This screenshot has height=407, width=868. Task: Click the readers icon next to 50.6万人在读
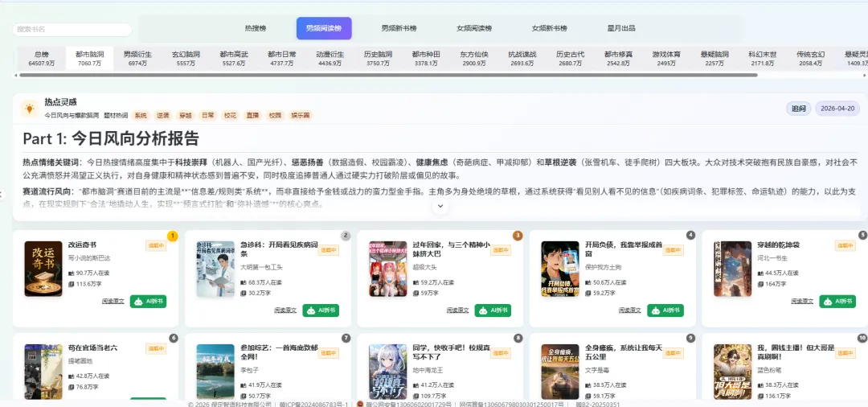pyautogui.click(x=588, y=282)
